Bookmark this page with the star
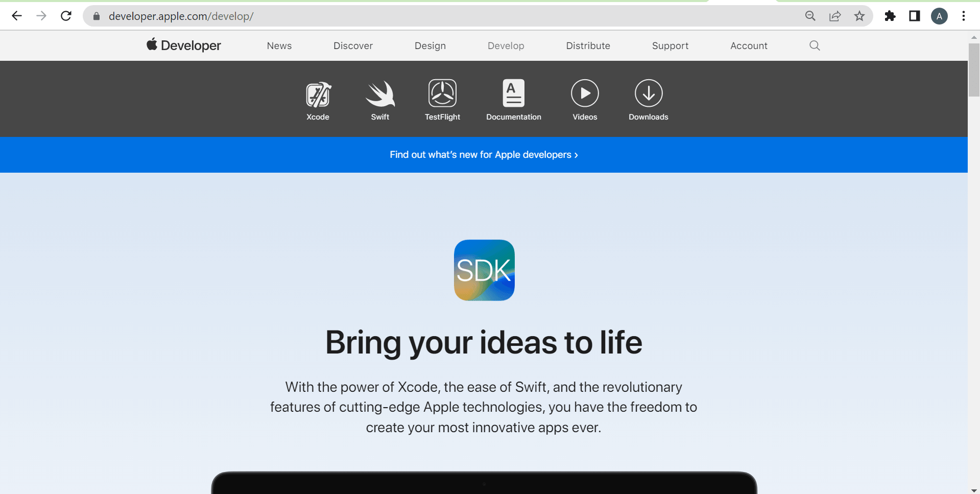Screen dimensions: 980x494 (x=859, y=16)
